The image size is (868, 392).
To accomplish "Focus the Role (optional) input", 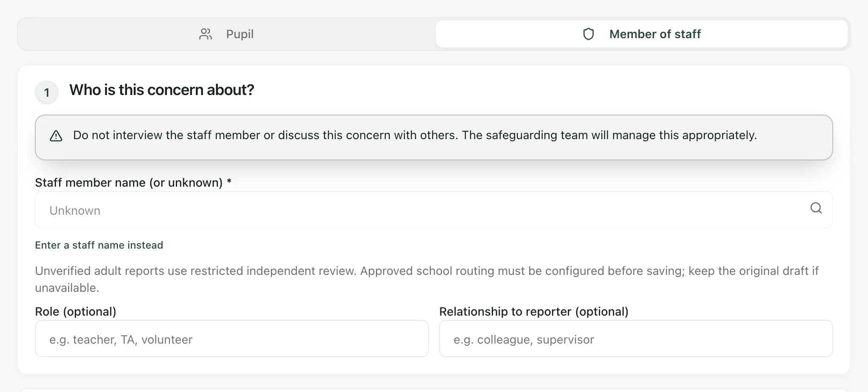I will (x=231, y=339).
